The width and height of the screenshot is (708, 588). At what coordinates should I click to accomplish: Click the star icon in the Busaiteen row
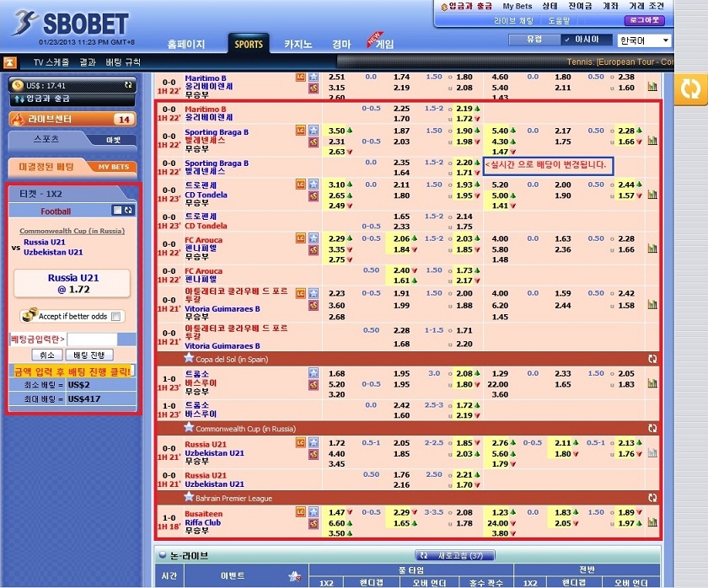coord(314,511)
